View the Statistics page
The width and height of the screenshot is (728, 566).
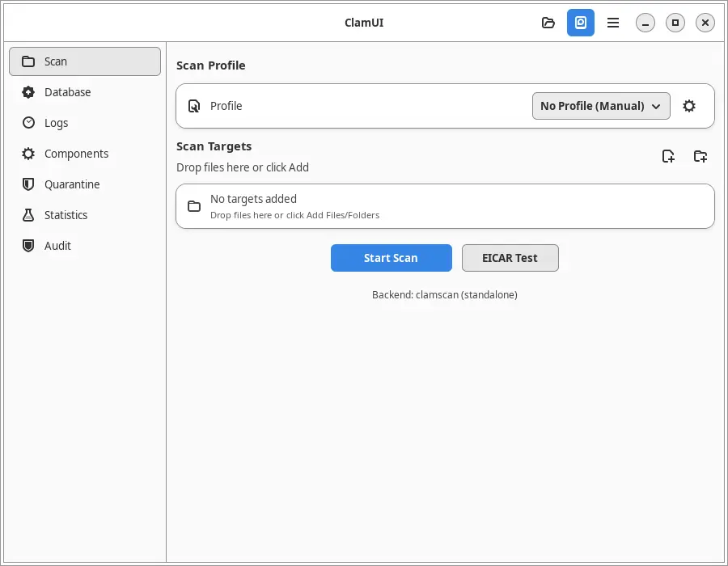coord(85,215)
